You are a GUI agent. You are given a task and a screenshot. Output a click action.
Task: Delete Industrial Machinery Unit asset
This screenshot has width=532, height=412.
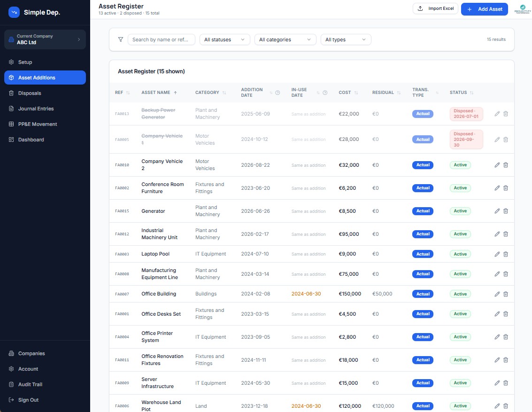click(x=506, y=234)
